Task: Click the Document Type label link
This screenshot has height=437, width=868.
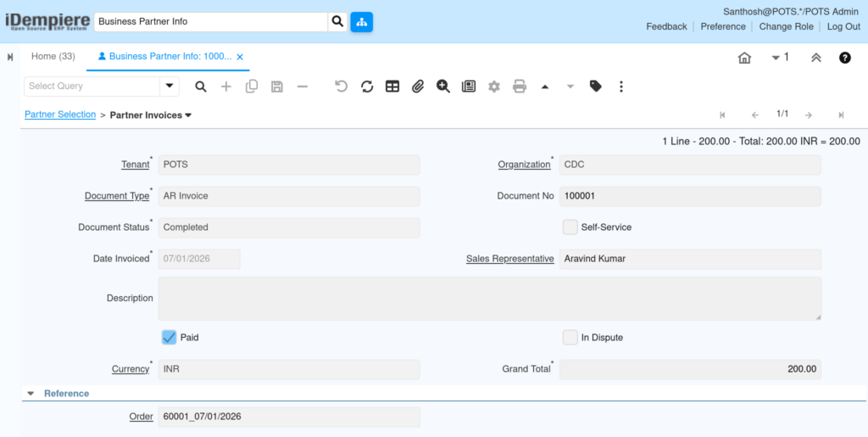Action: tap(117, 196)
